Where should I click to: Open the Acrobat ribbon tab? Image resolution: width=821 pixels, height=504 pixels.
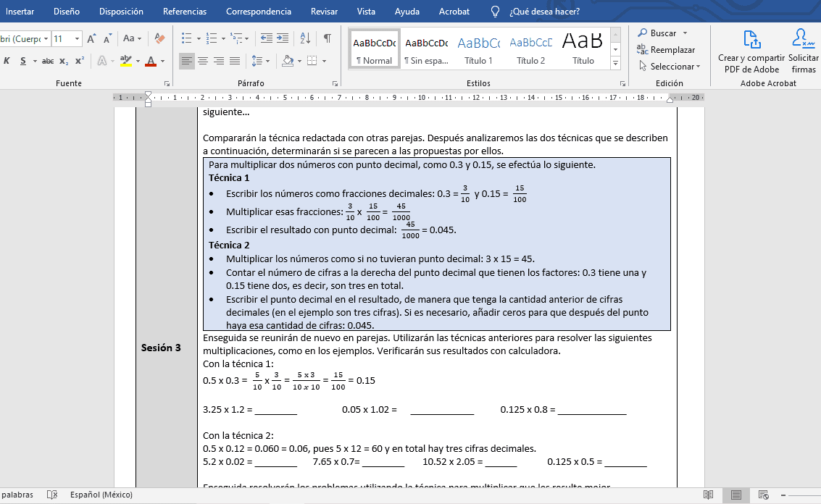(454, 11)
